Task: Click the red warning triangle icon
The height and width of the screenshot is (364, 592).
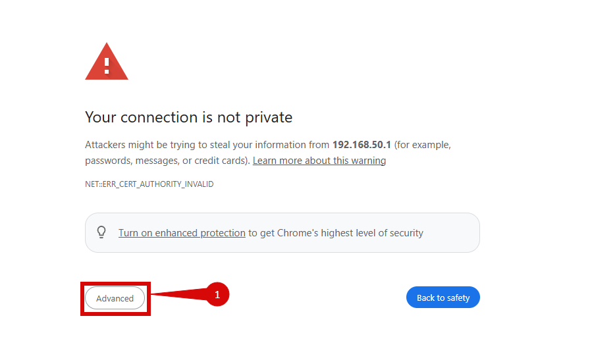Action: coord(107,63)
